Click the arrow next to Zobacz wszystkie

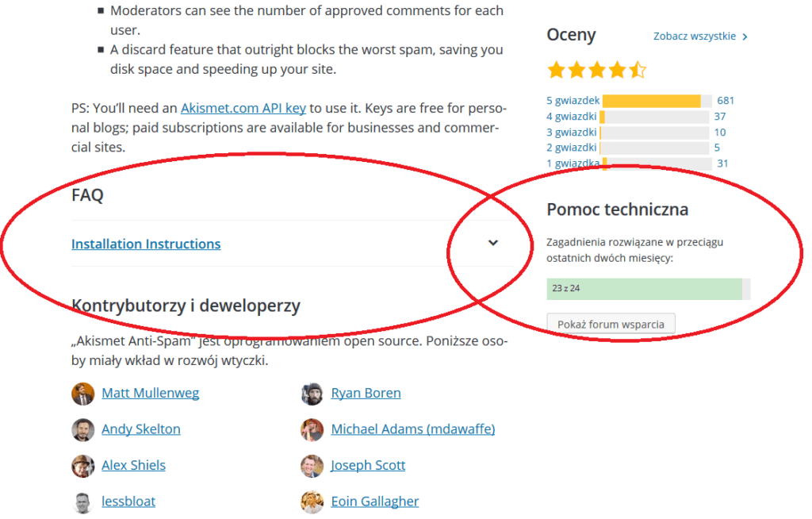coord(745,37)
